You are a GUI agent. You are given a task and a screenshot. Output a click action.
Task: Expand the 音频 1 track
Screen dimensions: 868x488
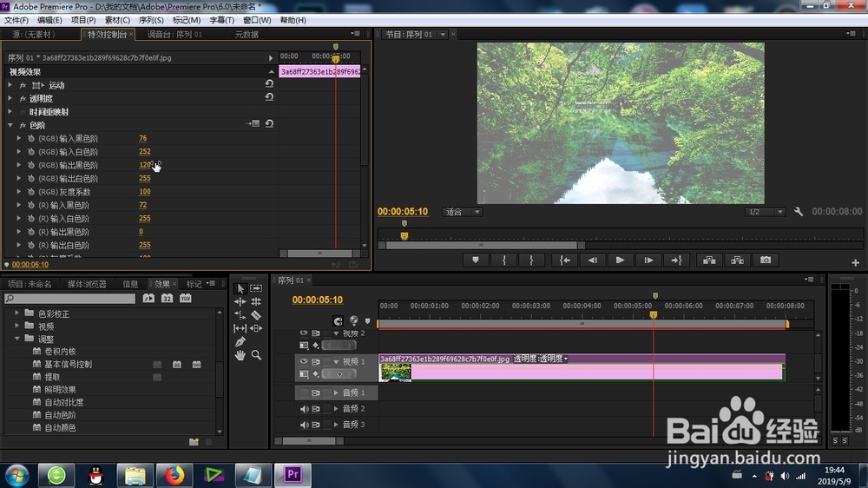(x=335, y=392)
